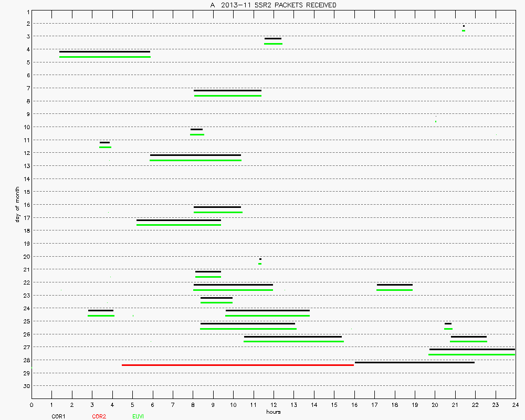Click the green bar on day 7
The height and width of the screenshot is (420, 525).
(x=227, y=96)
